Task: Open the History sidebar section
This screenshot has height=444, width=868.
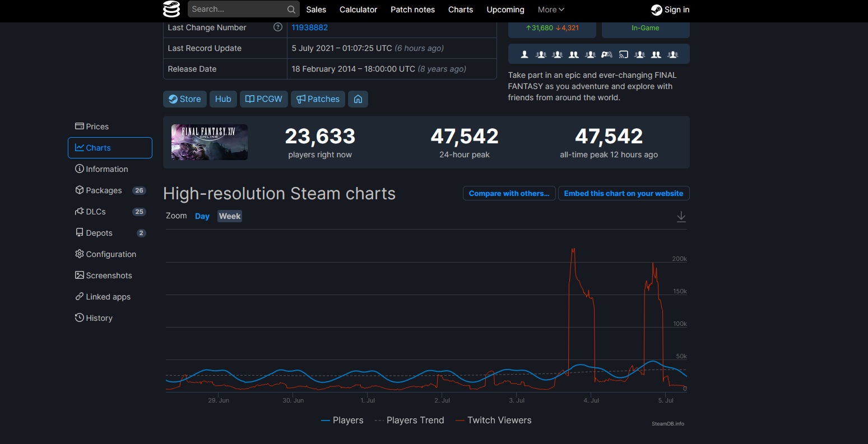Action: click(x=110, y=318)
